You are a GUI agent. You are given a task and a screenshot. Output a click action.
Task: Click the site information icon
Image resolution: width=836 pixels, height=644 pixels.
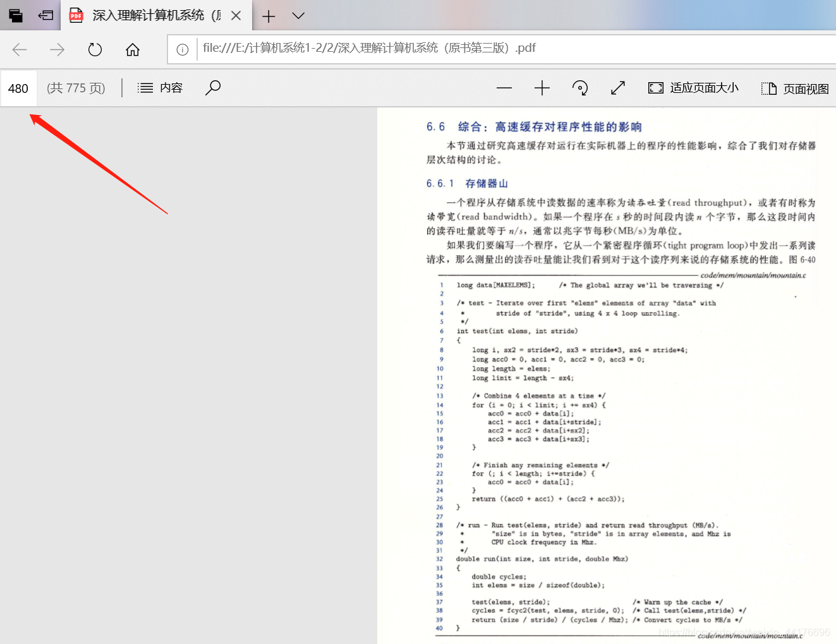(183, 49)
